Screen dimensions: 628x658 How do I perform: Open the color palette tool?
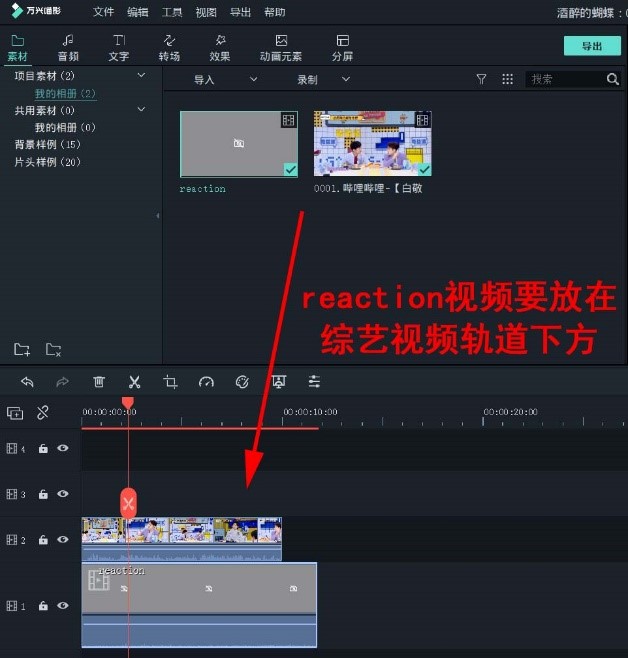point(242,382)
